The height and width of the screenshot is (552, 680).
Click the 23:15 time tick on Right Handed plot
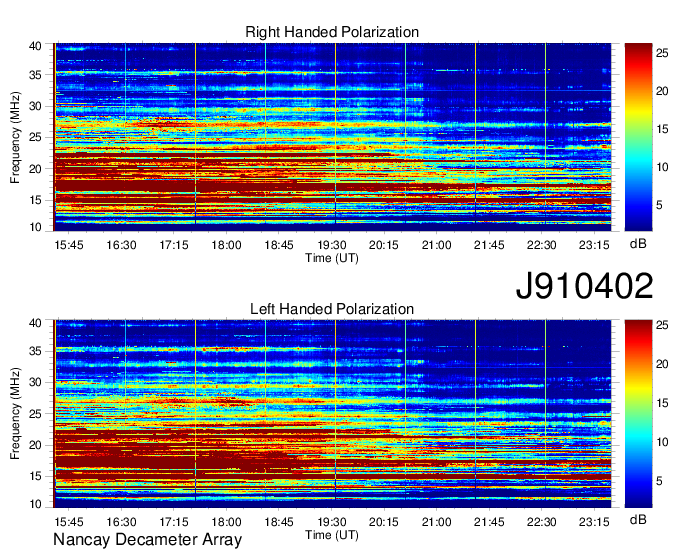click(594, 245)
